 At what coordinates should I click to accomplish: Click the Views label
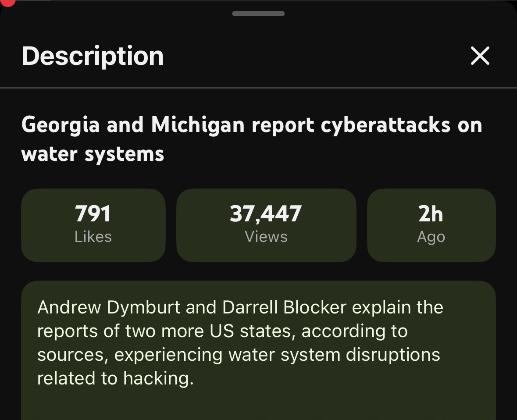(266, 237)
